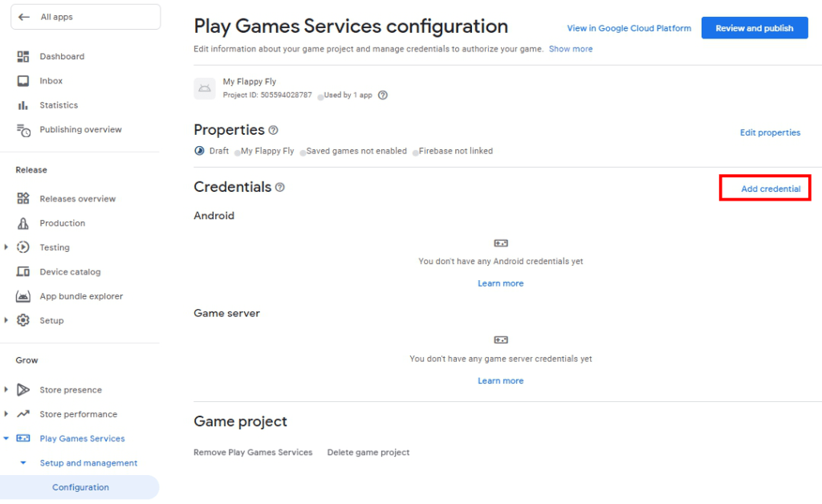Expand the Testing section arrow
822x504 pixels.
click(6, 247)
